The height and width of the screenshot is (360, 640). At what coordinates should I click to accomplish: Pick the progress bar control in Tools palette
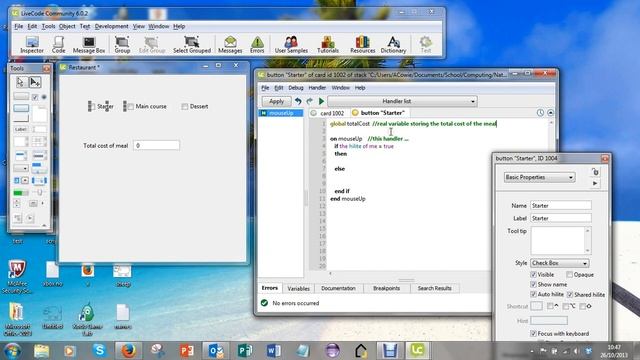tap(21, 193)
